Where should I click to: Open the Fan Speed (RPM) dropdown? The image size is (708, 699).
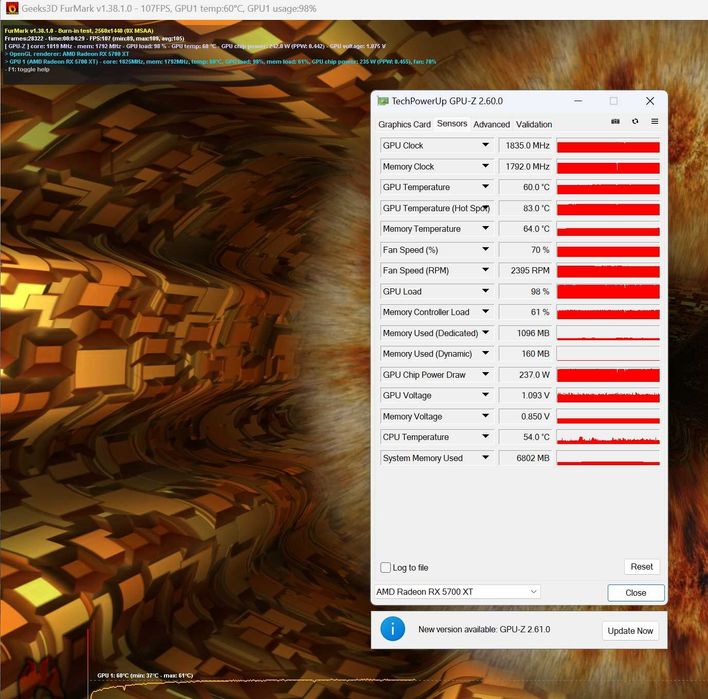point(485,270)
